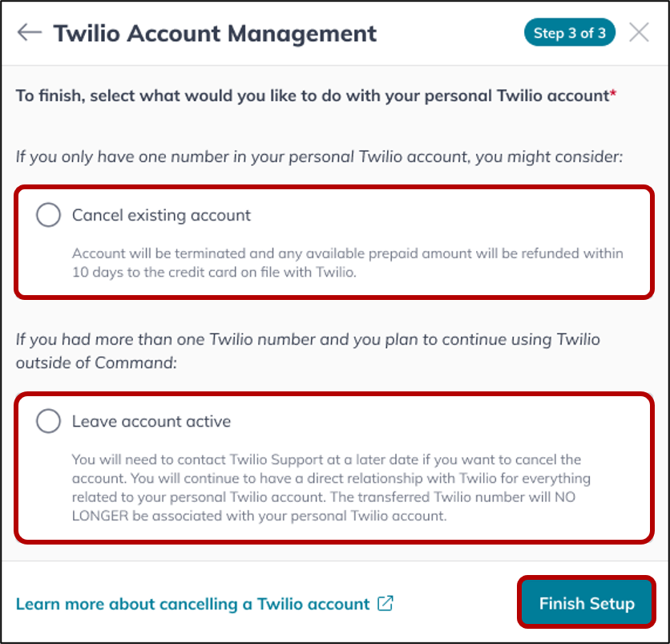Go back using the left arrow icon
Viewport: 670px width, 644px height.
(30, 33)
